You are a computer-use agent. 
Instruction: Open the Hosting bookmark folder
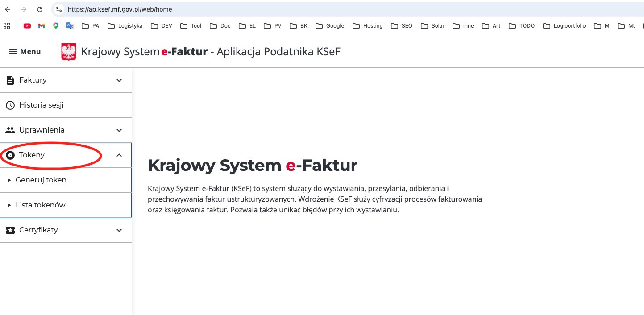click(x=368, y=26)
